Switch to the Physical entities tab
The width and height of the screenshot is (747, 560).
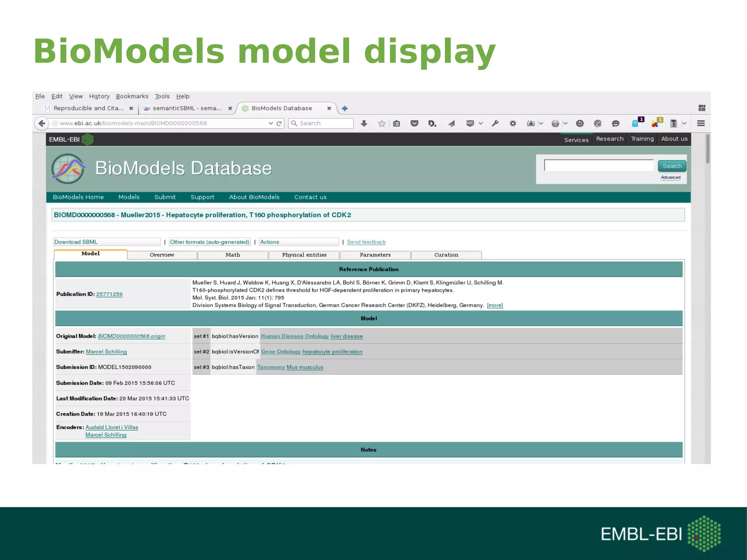(x=304, y=255)
